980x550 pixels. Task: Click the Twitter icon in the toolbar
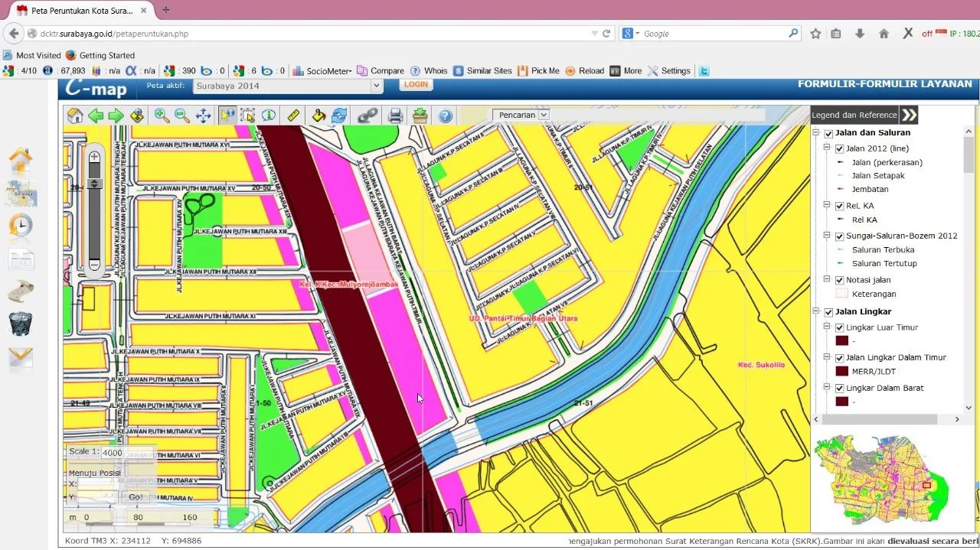pyautogui.click(x=704, y=70)
